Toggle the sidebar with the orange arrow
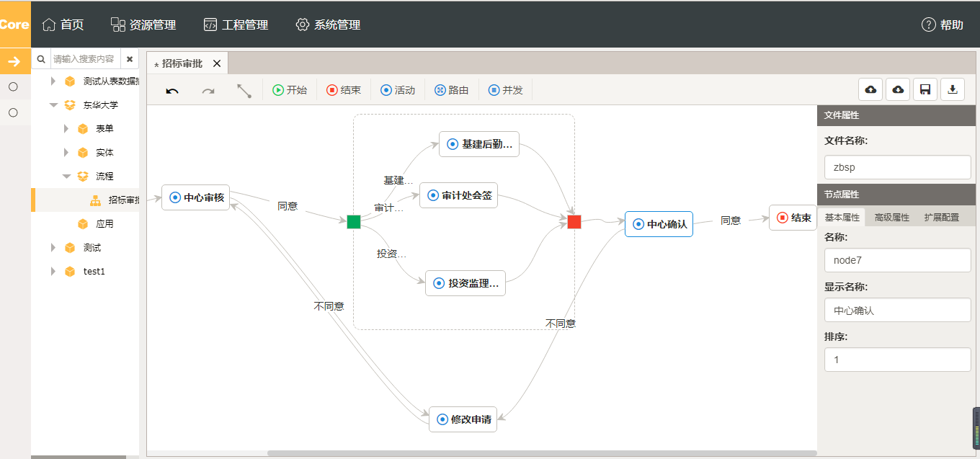 (x=14, y=61)
